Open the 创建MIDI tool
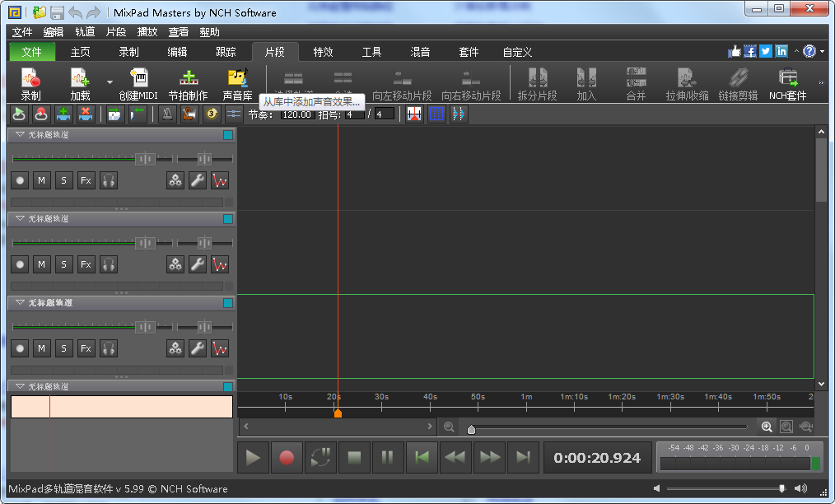The height and width of the screenshot is (504, 835). click(138, 83)
